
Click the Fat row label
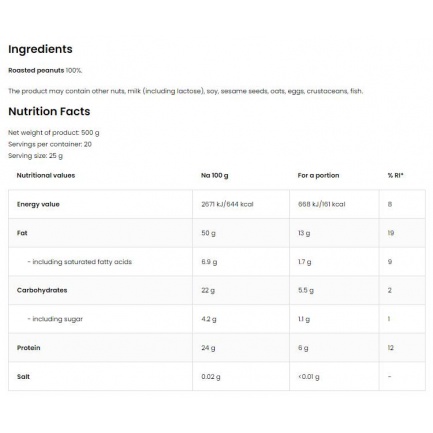coord(22,233)
